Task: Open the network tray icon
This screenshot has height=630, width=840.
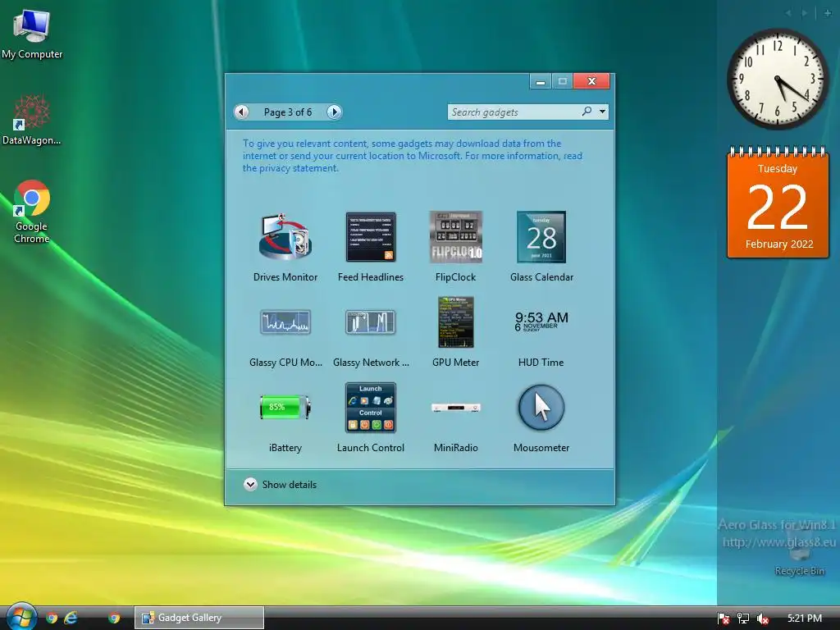Action: tap(743, 619)
